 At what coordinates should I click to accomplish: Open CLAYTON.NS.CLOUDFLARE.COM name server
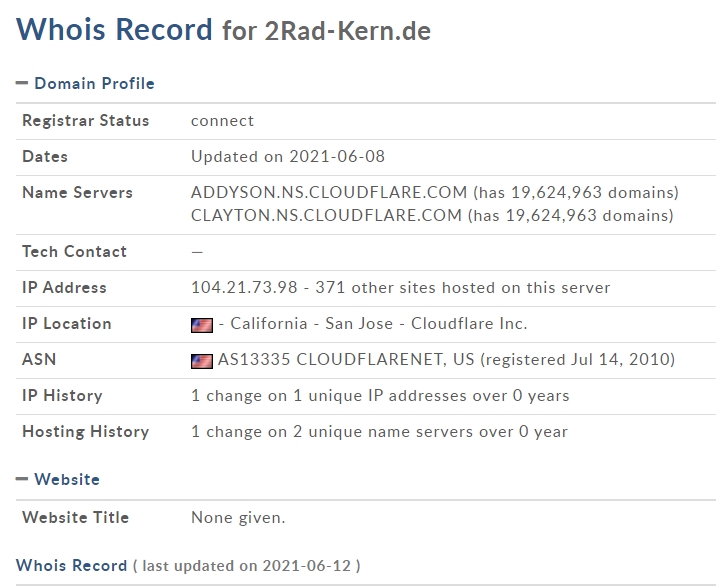pyautogui.click(x=326, y=215)
